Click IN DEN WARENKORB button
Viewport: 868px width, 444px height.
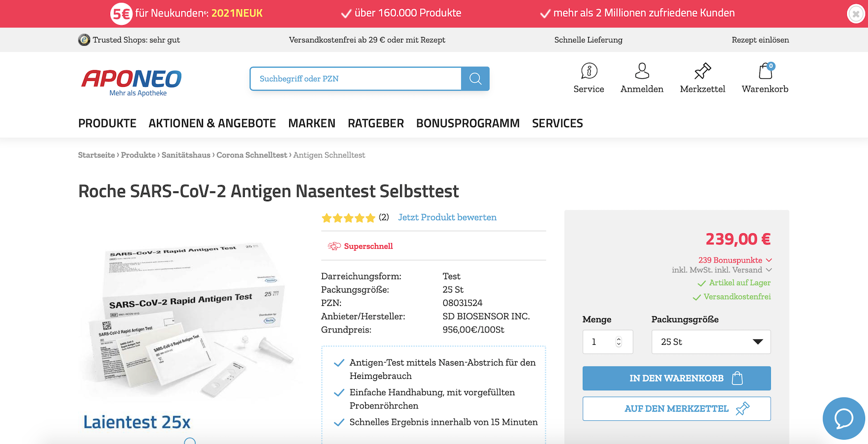pos(676,378)
